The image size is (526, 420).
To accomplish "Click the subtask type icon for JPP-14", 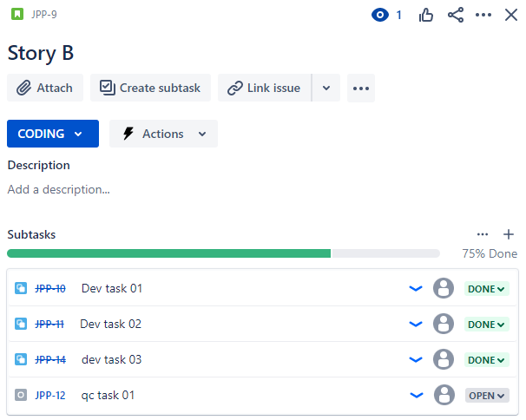I will pos(21,359).
